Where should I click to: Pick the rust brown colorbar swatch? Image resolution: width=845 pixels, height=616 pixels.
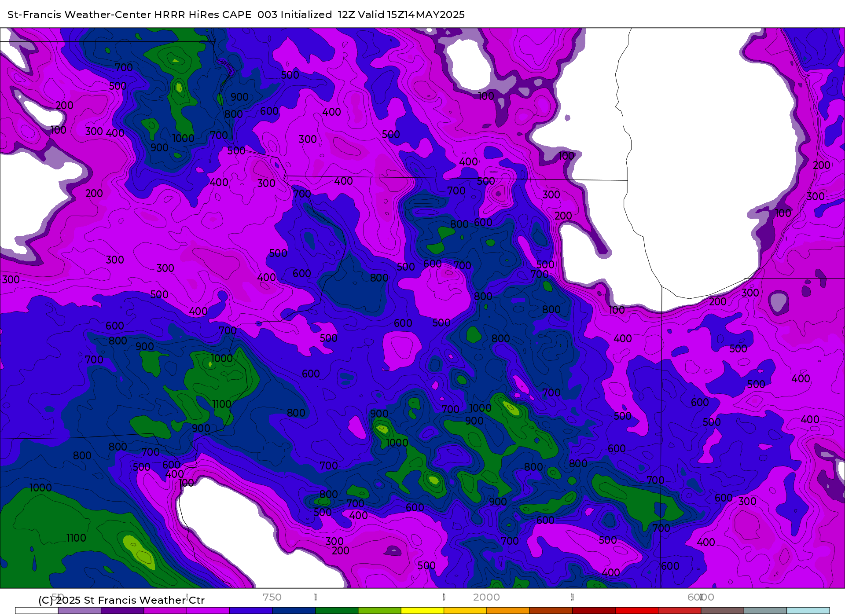point(551,611)
